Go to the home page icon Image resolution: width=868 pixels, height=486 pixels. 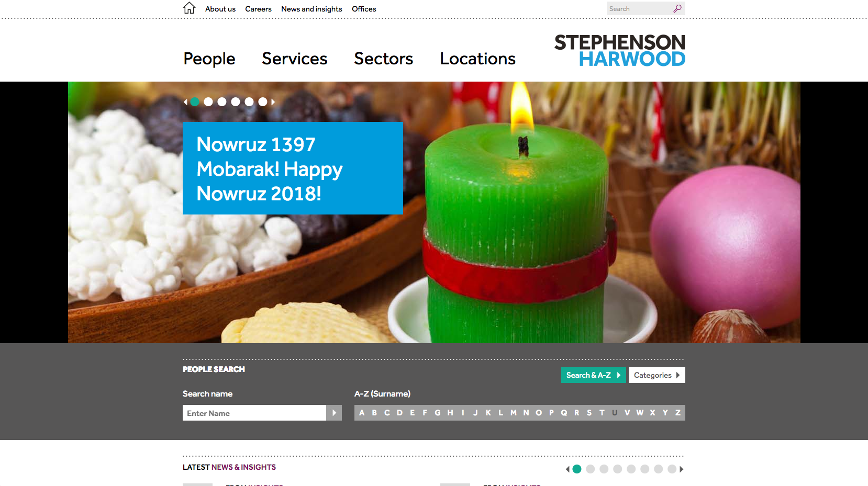189,8
